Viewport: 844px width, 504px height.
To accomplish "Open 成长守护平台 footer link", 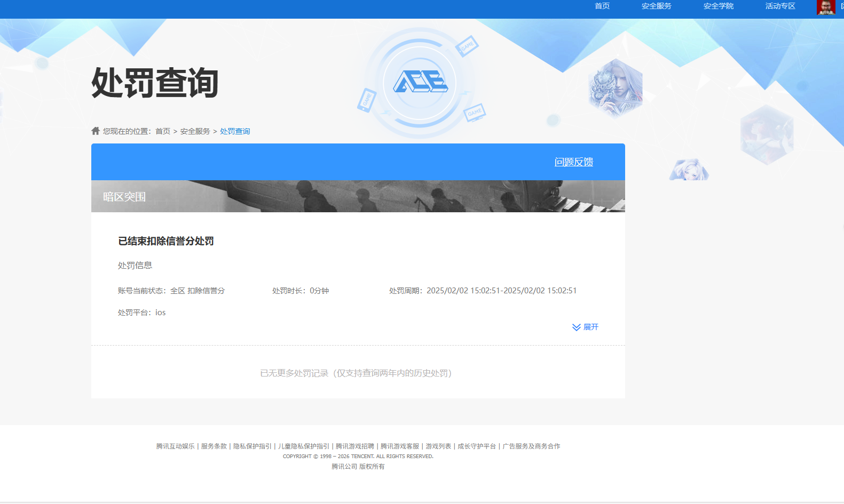I will [477, 446].
